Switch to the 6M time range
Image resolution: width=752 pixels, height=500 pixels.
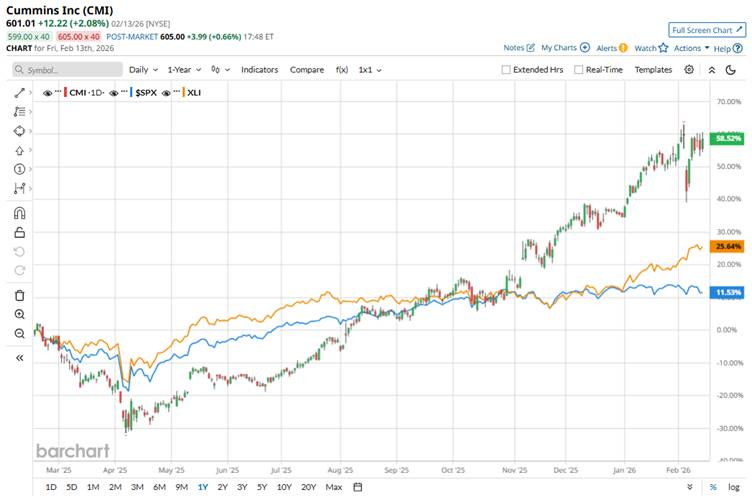tap(159, 487)
